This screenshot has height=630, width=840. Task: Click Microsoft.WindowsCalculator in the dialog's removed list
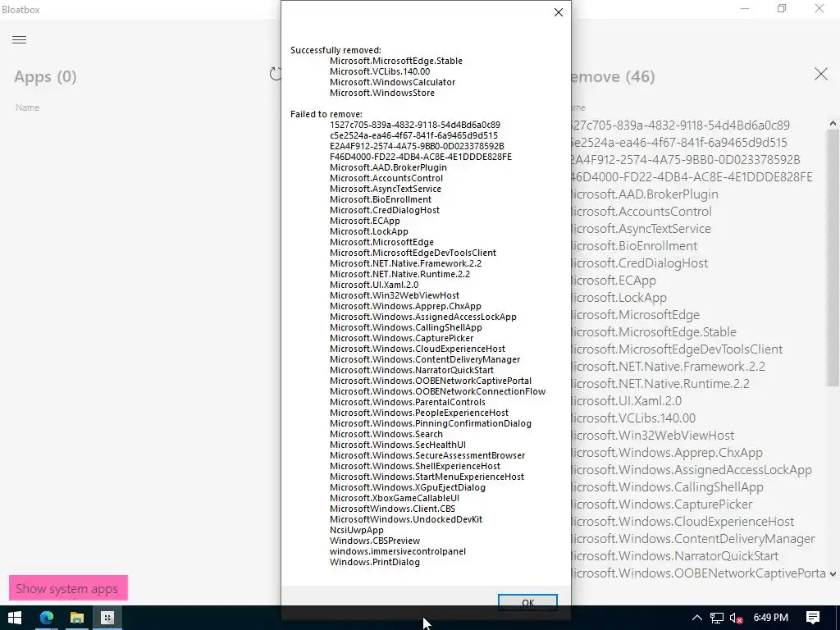393,82
